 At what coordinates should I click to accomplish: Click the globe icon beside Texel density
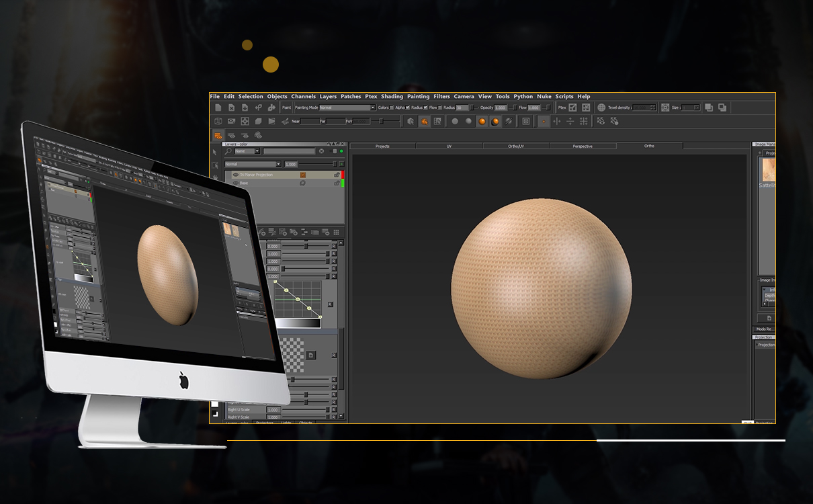coord(601,108)
